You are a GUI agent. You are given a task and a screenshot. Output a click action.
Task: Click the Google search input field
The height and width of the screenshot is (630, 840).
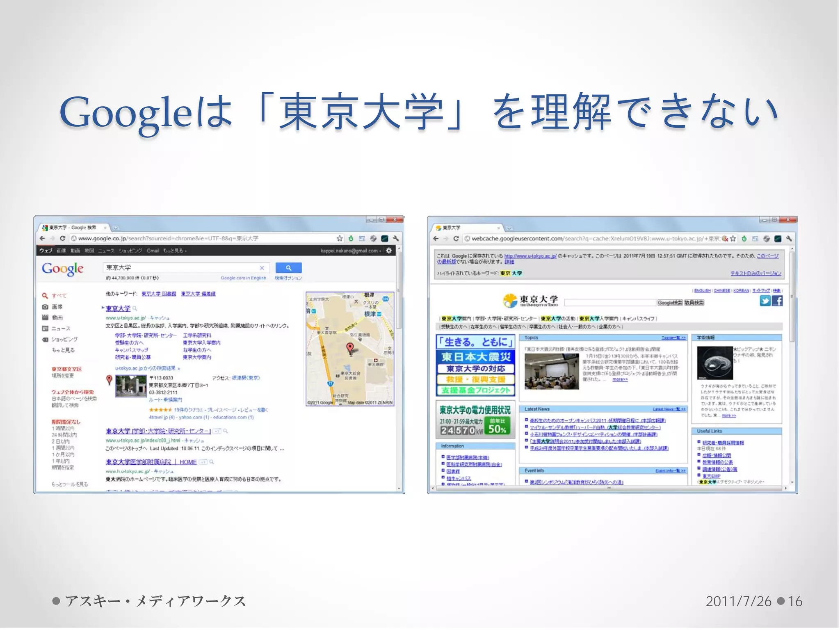pyautogui.click(x=186, y=268)
